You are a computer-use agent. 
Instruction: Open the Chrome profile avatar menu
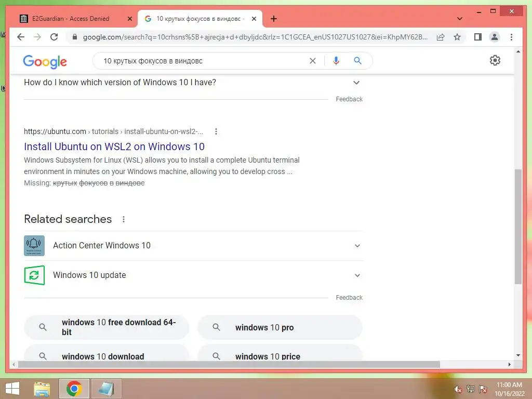pyautogui.click(x=495, y=37)
